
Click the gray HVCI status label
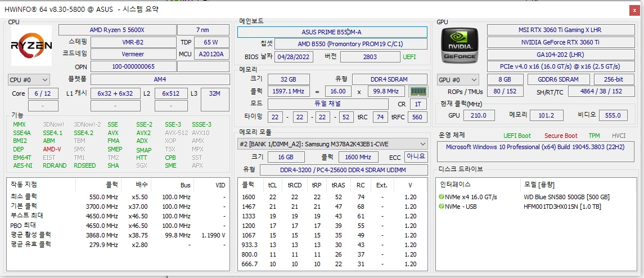tap(619, 136)
